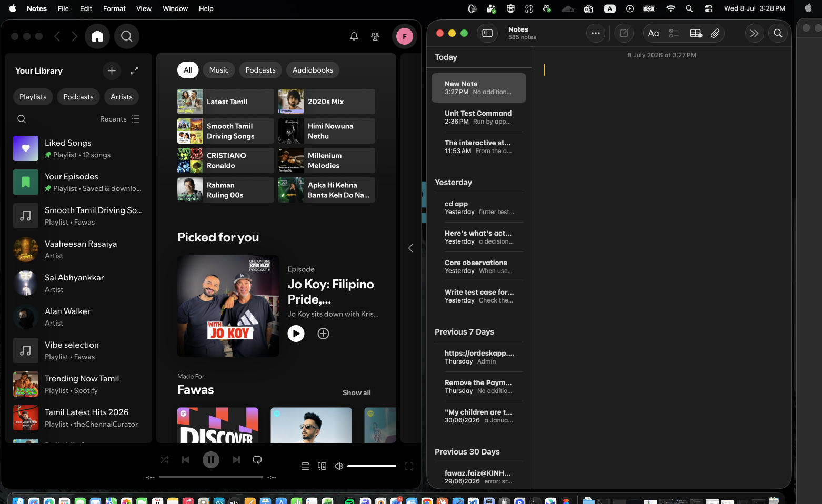The image size is (822, 504).
Task: Open Spotlight search in menu bar
Action: [689, 8]
